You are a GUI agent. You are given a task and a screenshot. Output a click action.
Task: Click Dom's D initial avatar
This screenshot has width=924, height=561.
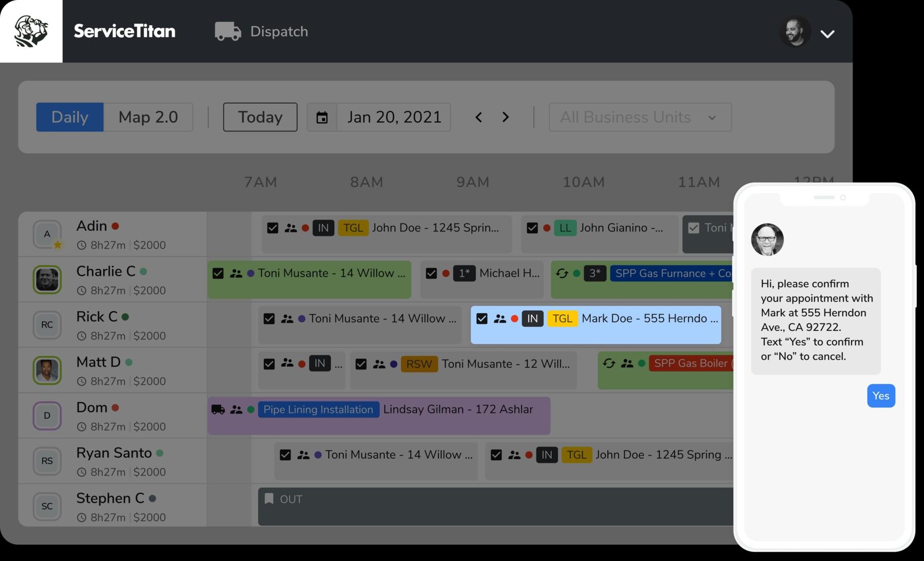point(47,416)
